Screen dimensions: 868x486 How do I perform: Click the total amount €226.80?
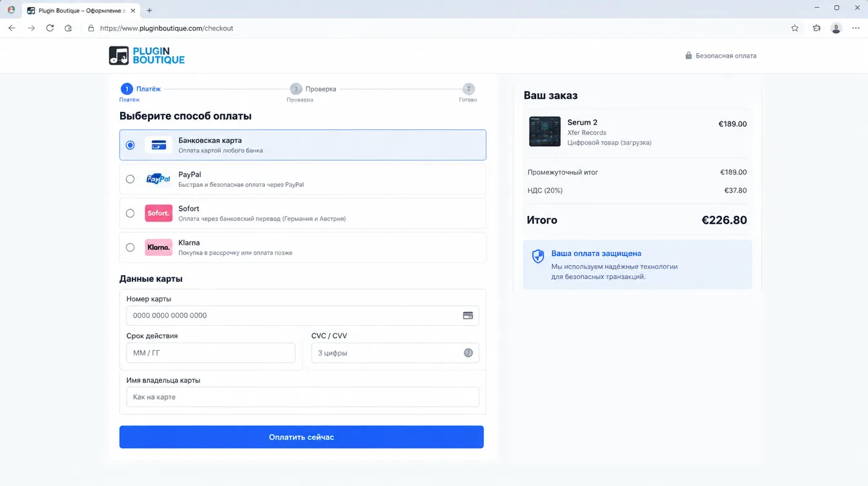point(724,220)
